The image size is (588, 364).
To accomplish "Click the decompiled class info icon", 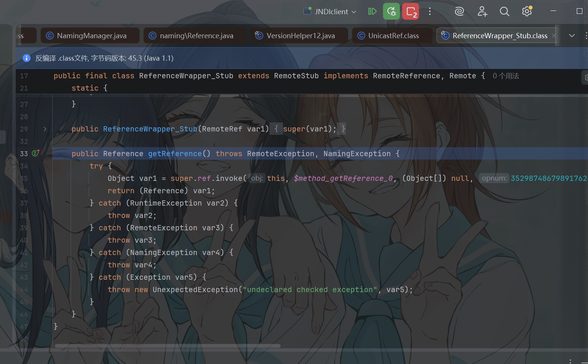I will 27,58.
